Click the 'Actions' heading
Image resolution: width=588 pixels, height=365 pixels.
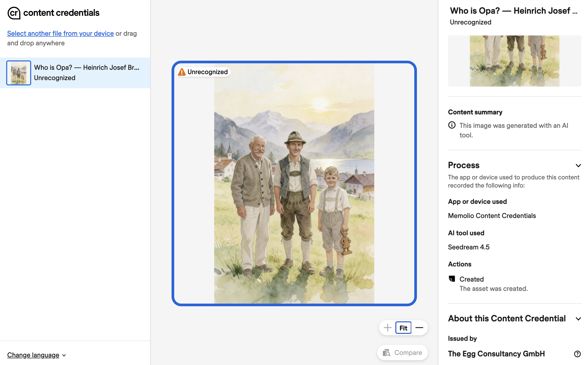[x=460, y=264]
